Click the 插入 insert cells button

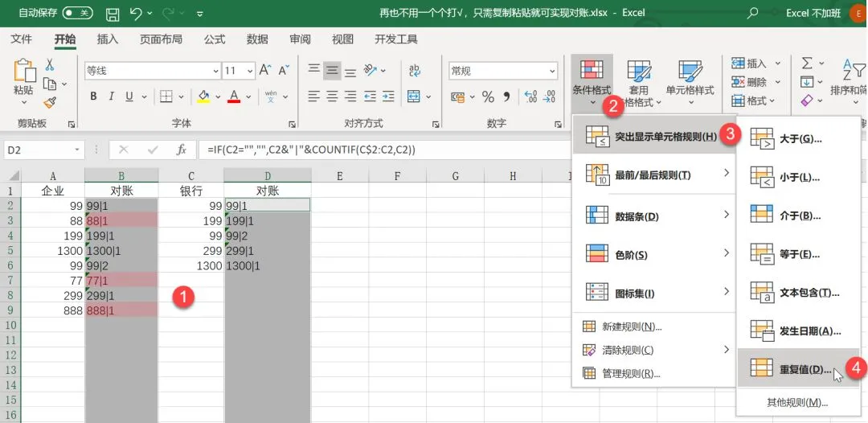click(755, 64)
